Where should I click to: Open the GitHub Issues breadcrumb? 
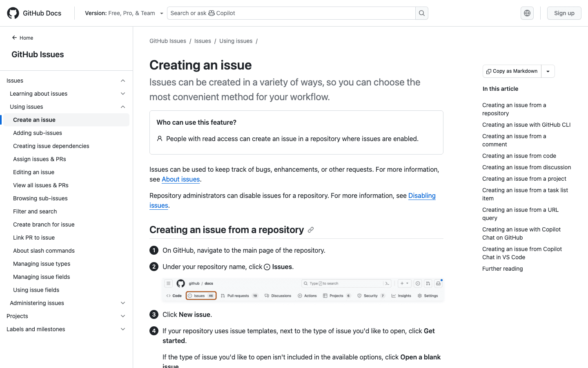[167, 40]
